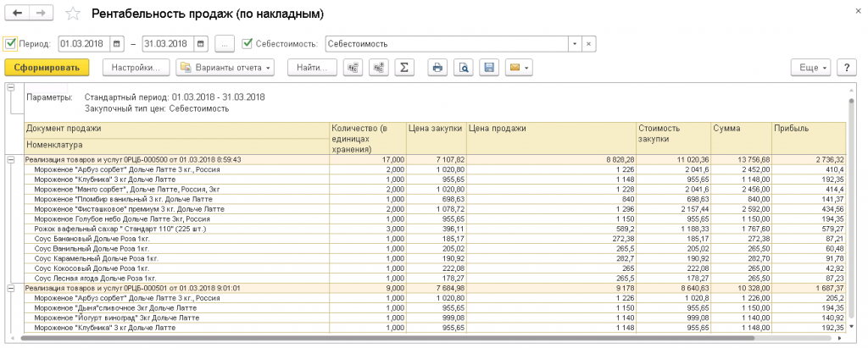Open Себестоимость price type dropdown arrow

pyautogui.click(x=575, y=44)
